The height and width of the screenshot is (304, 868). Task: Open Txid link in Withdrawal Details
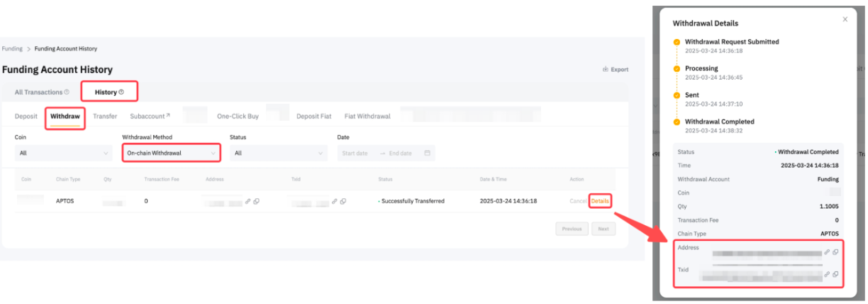[x=827, y=274]
